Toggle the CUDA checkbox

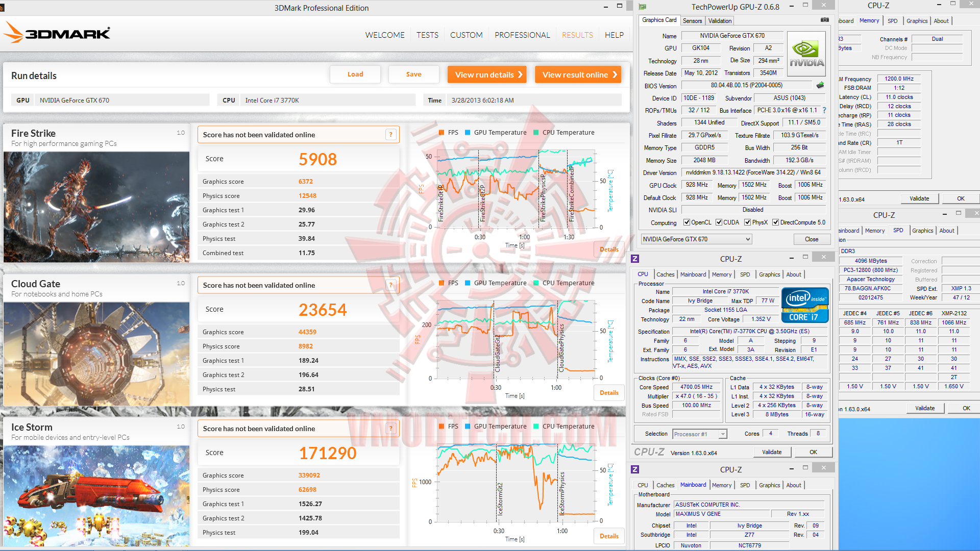coord(719,222)
